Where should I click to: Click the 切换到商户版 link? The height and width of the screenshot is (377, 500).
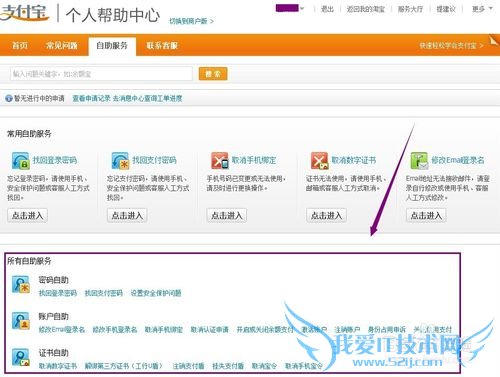[x=191, y=21]
